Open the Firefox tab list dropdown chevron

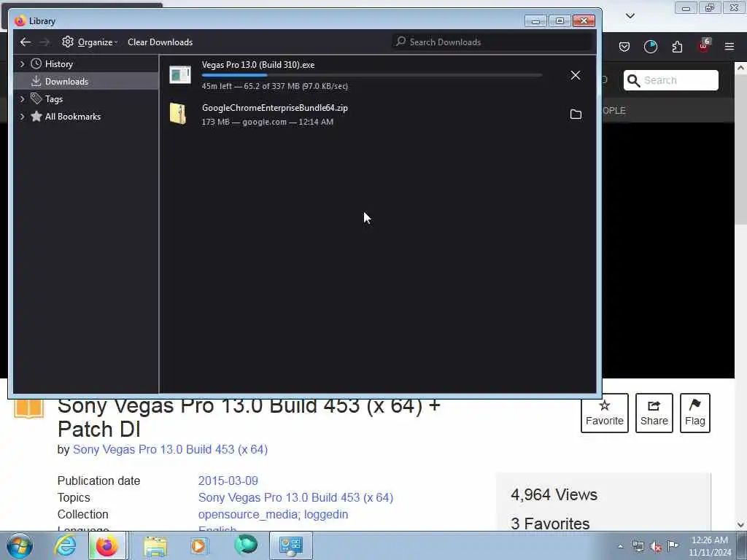point(630,16)
